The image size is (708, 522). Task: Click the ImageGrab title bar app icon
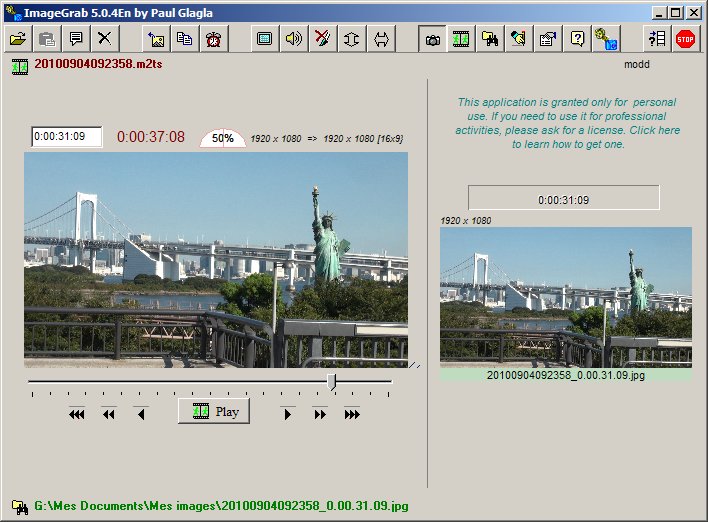[14, 13]
